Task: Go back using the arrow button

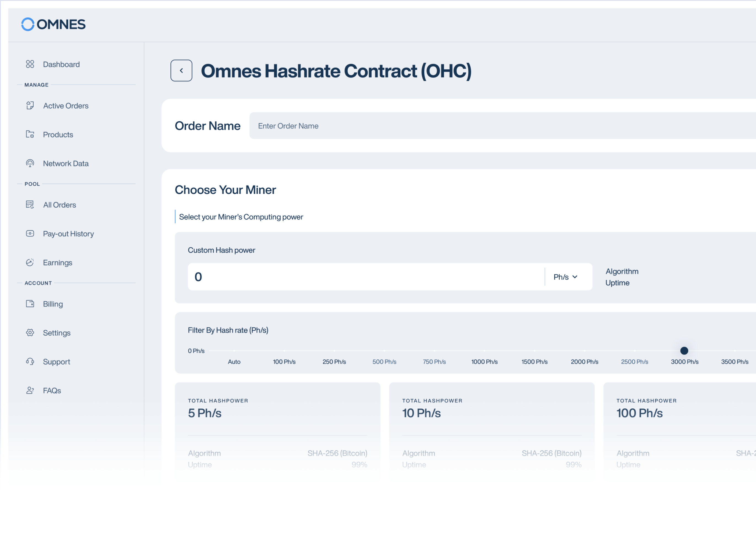Action: (x=181, y=71)
